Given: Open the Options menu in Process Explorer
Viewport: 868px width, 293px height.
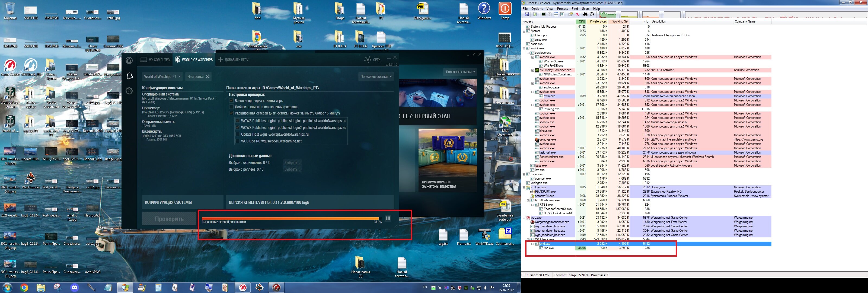Looking at the screenshot, I should coord(537,8).
